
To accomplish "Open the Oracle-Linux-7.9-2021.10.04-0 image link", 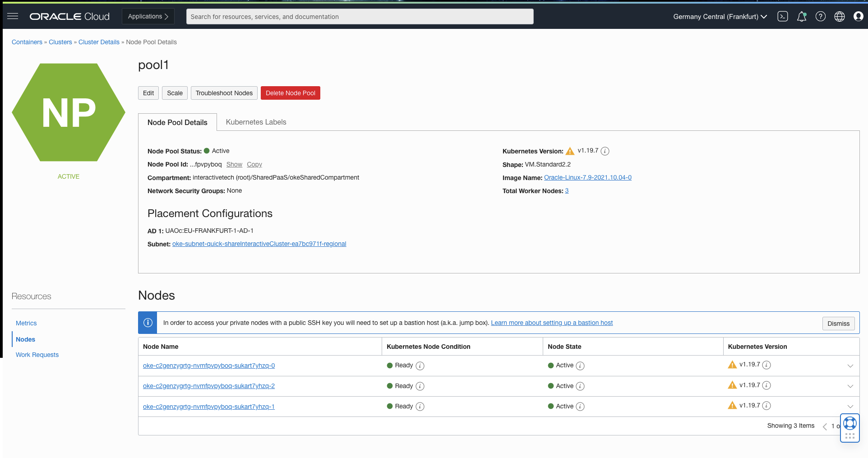I will point(588,177).
